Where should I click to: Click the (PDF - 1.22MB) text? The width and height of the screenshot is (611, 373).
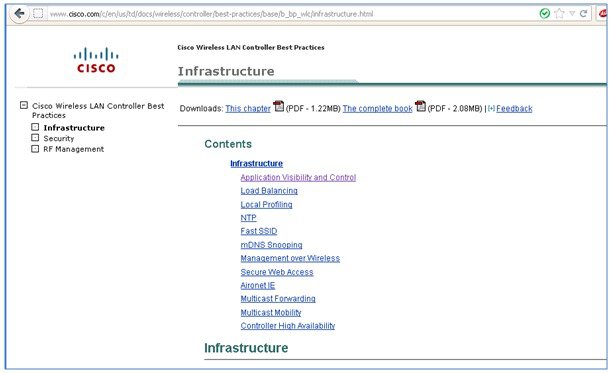click(x=313, y=109)
